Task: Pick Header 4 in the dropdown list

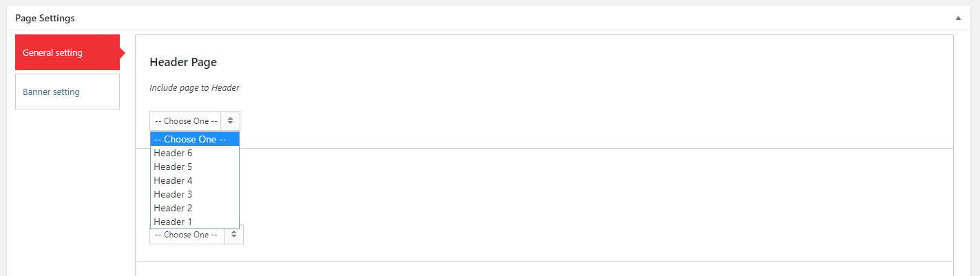Action: point(195,180)
